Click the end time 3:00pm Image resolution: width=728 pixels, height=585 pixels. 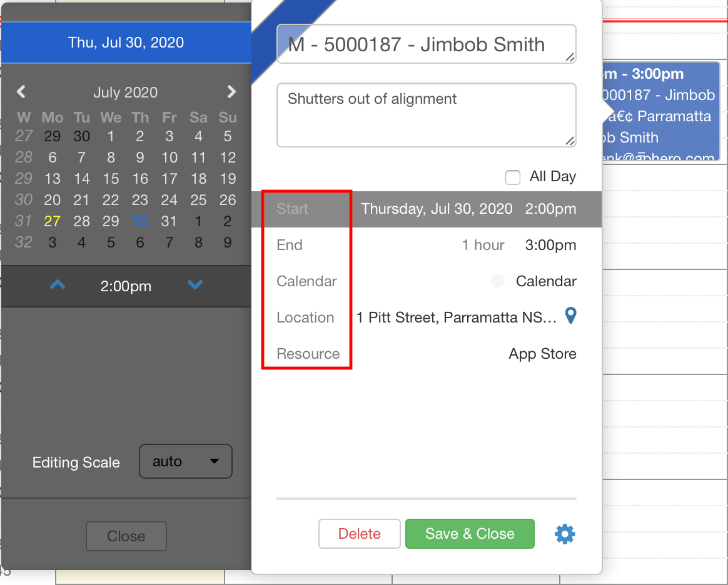coord(550,245)
